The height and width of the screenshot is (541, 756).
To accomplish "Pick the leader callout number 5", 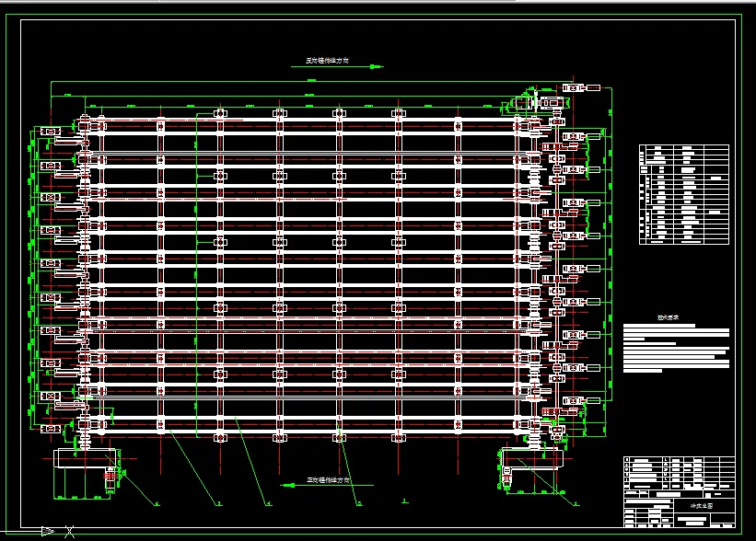I will coord(359,504).
